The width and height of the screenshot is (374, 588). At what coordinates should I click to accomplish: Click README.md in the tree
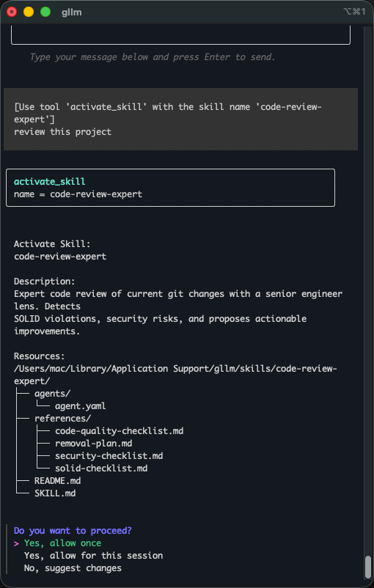[x=57, y=480]
